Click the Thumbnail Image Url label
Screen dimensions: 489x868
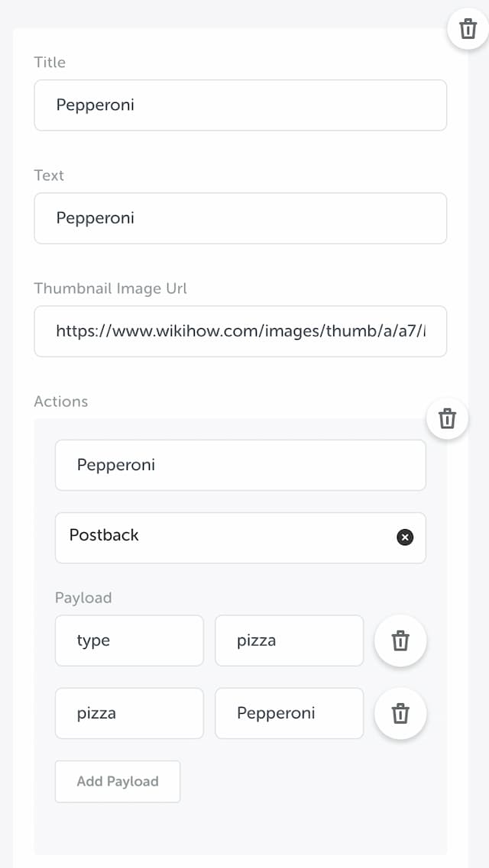coord(110,289)
